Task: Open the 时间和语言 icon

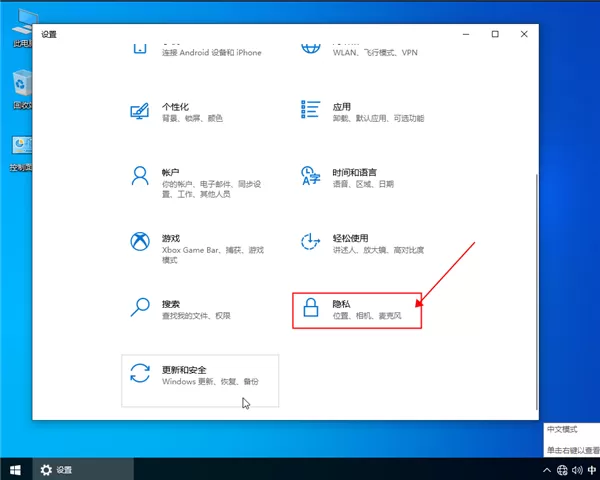Action: pyautogui.click(x=310, y=176)
